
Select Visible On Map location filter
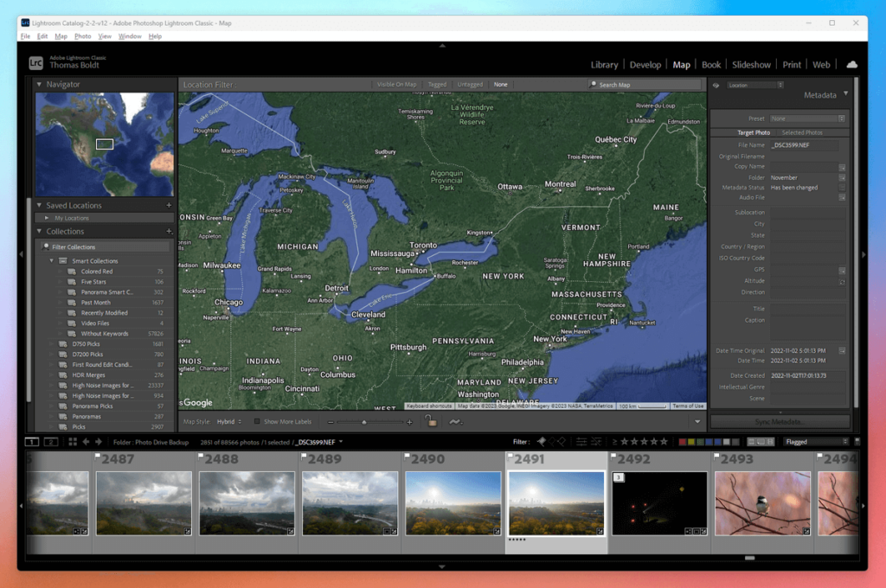point(396,85)
